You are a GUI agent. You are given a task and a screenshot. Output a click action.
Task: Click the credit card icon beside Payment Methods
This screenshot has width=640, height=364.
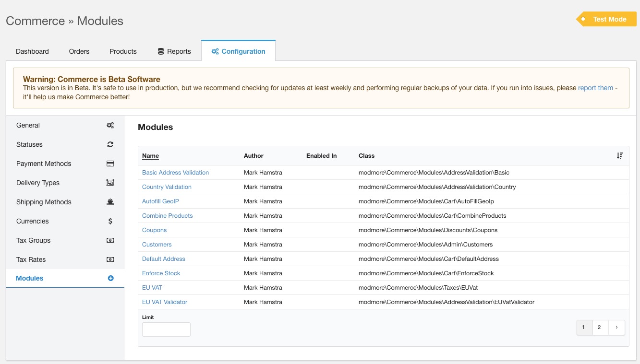110,164
